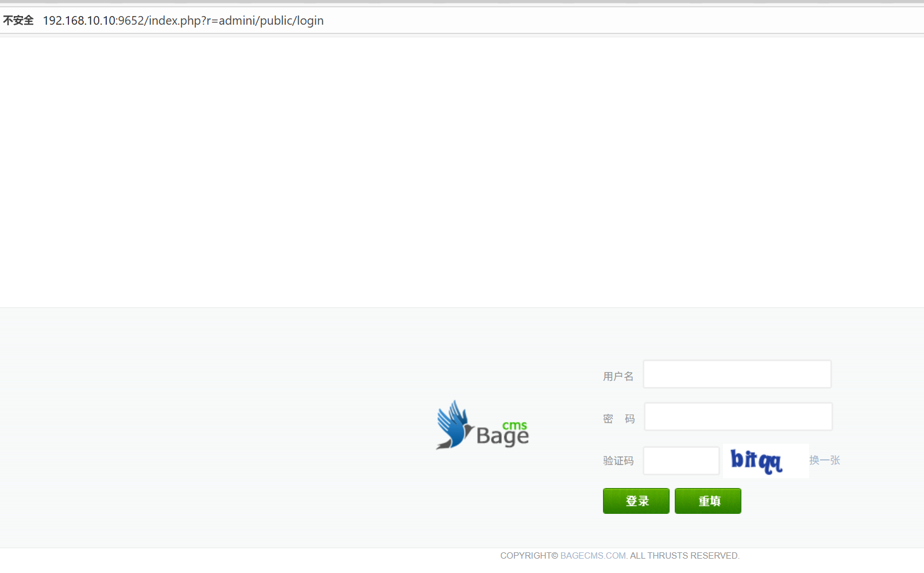The height and width of the screenshot is (573, 924).
Task: Click the ALL THRUSTS RESERVED footer text
Action: point(685,556)
